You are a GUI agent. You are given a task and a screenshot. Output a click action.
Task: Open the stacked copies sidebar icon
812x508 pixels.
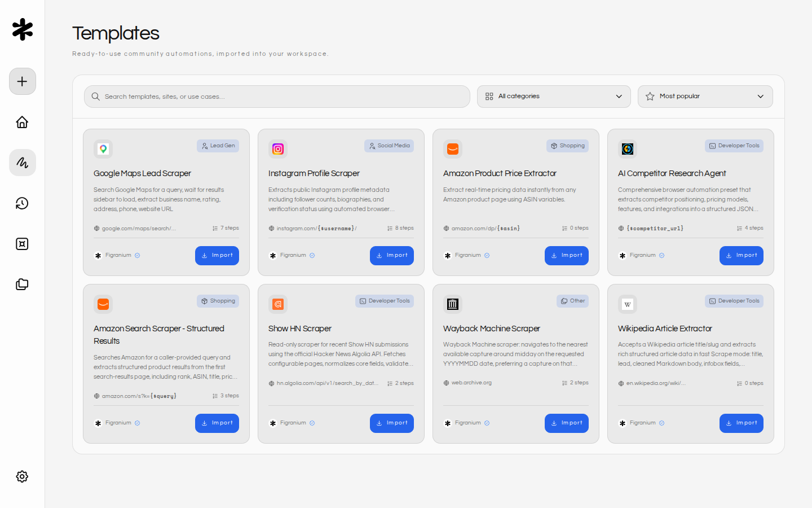point(22,284)
